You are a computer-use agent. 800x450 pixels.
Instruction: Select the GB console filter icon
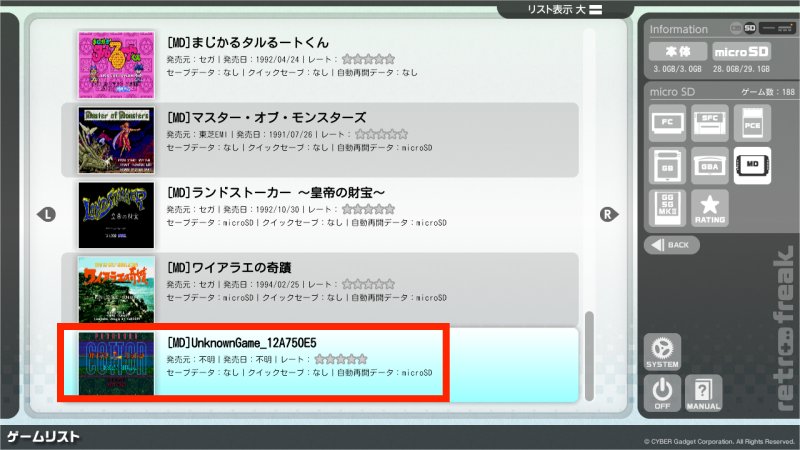[667, 165]
